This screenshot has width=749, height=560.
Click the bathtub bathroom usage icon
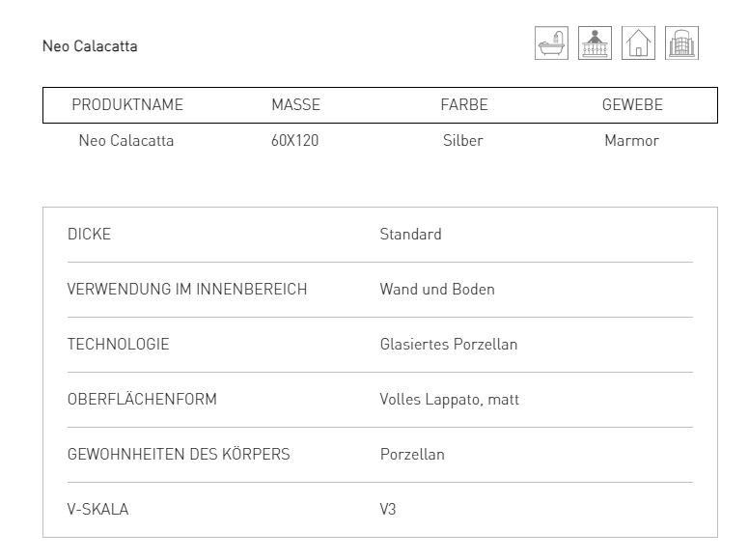tap(551, 43)
